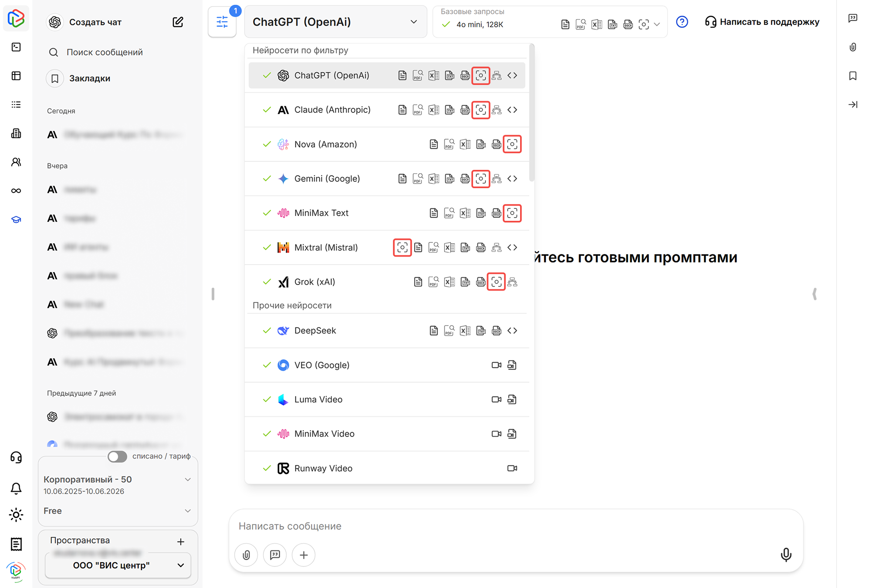The height and width of the screenshot is (588, 869).
Task: Toggle the sun theme icon
Action: pyautogui.click(x=16, y=515)
